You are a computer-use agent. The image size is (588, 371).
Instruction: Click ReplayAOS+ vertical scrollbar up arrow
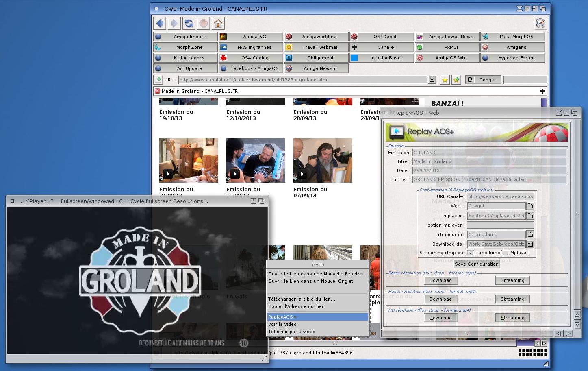click(577, 315)
